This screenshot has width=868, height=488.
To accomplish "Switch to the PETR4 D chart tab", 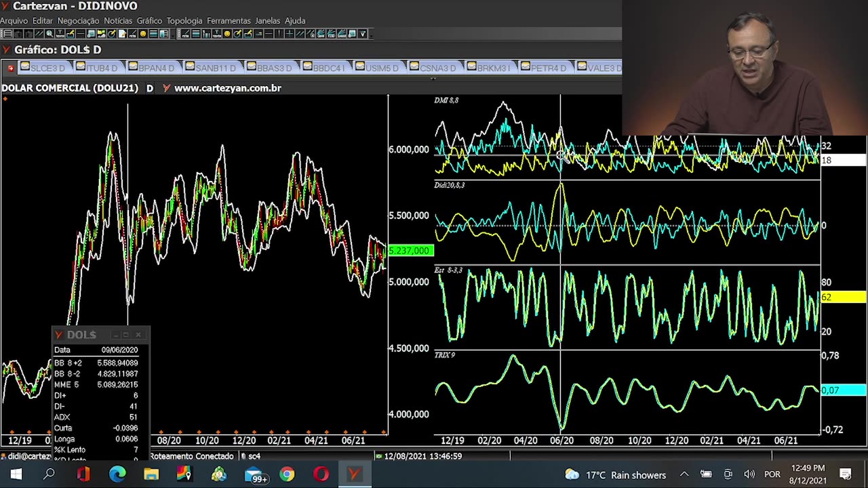I will [548, 68].
